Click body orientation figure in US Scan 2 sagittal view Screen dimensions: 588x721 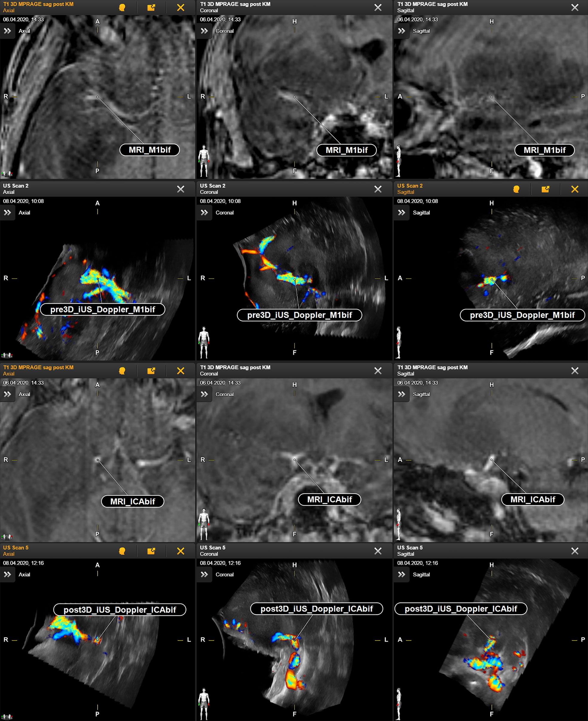click(399, 343)
